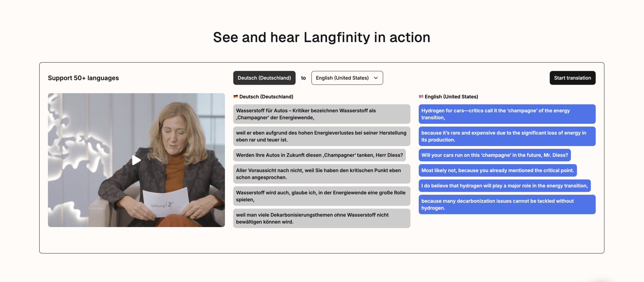Image resolution: width=644 pixels, height=282 pixels.
Task: Click the interview video thumbnail
Action: point(136,160)
